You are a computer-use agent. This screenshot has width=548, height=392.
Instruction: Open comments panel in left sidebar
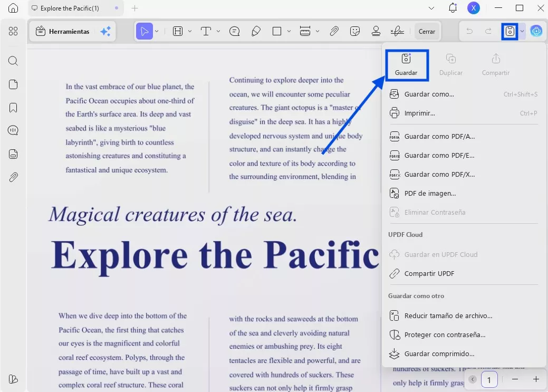[13, 130]
